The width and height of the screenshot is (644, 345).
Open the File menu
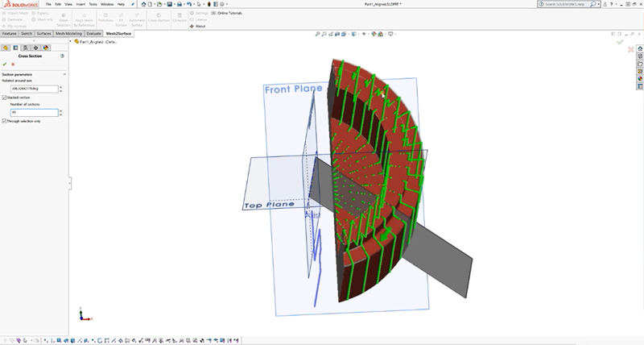click(48, 4)
